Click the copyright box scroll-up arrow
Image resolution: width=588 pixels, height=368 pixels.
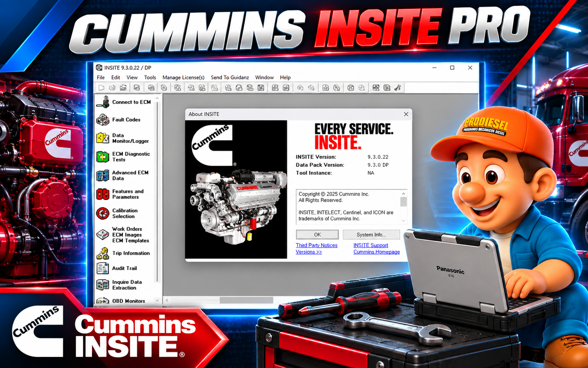(x=404, y=193)
